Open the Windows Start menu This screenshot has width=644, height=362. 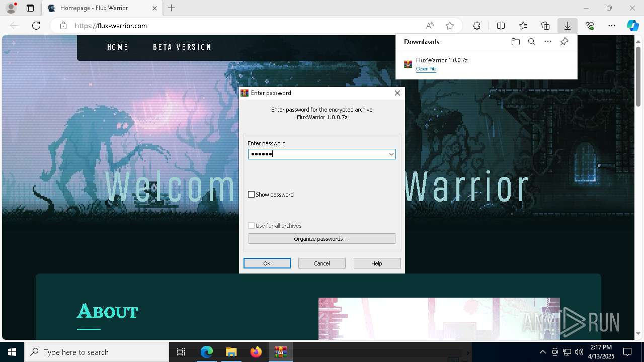(12, 352)
